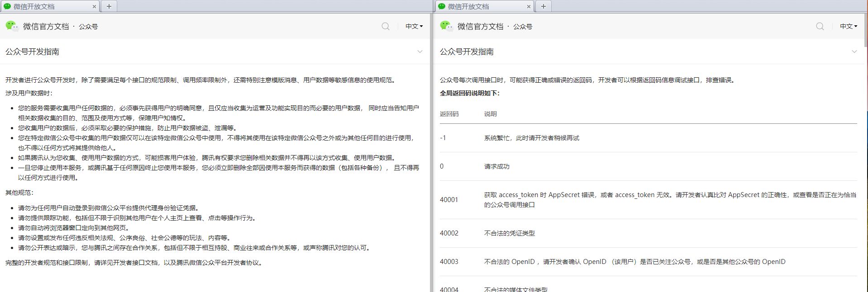
Task: Click the green favicon on the right tab
Action: click(x=442, y=6)
